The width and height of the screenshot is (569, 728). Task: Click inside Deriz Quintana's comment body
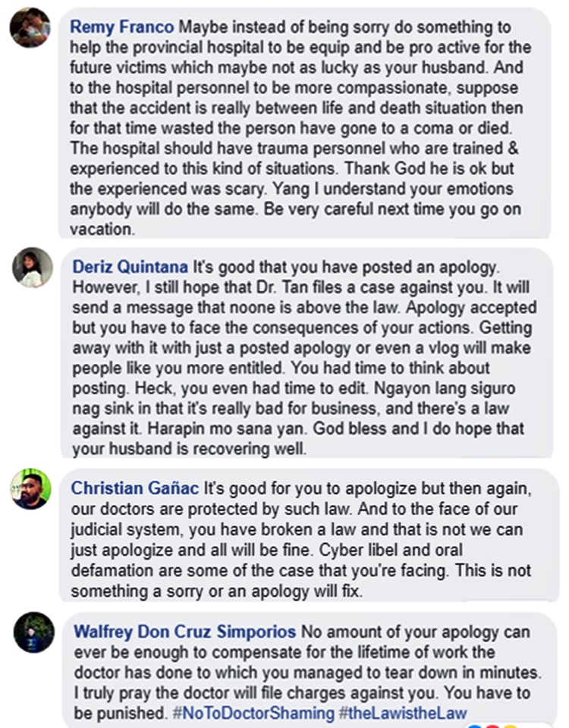303,349
